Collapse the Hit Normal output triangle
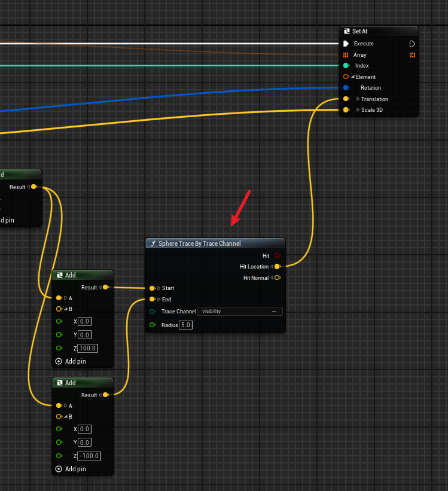The width and height of the screenshot is (448, 491). click(272, 277)
